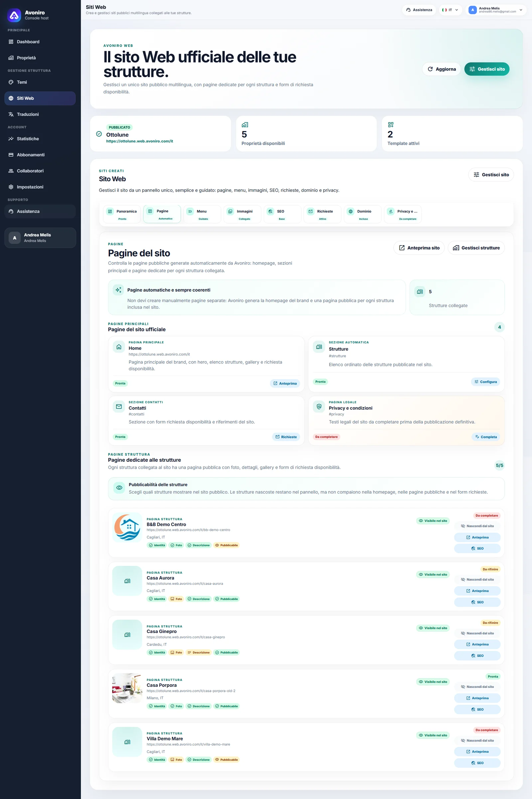Open the Andrea Melis sidebar profile card
Screen dimensions: 532x799
pyautogui.click(x=40, y=238)
